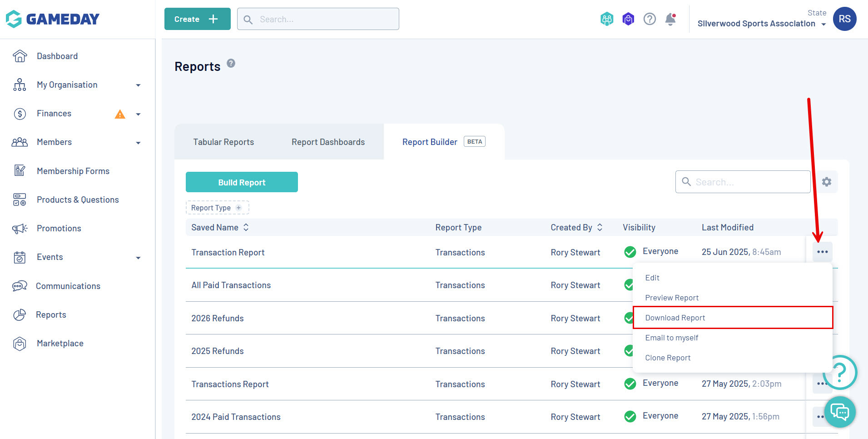Screen dimensions: 868x439
Task: Sort by Saved Name column
Action: point(220,227)
